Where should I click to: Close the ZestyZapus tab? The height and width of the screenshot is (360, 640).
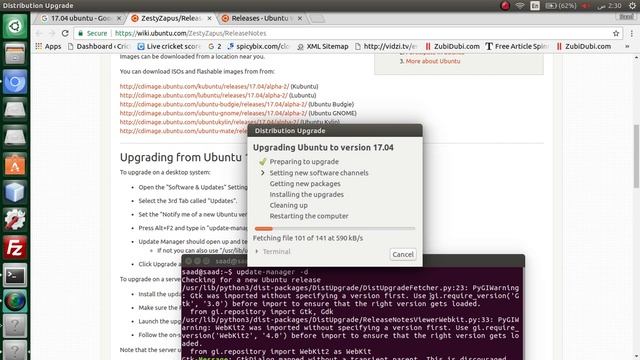pyautogui.click(x=209, y=18)
